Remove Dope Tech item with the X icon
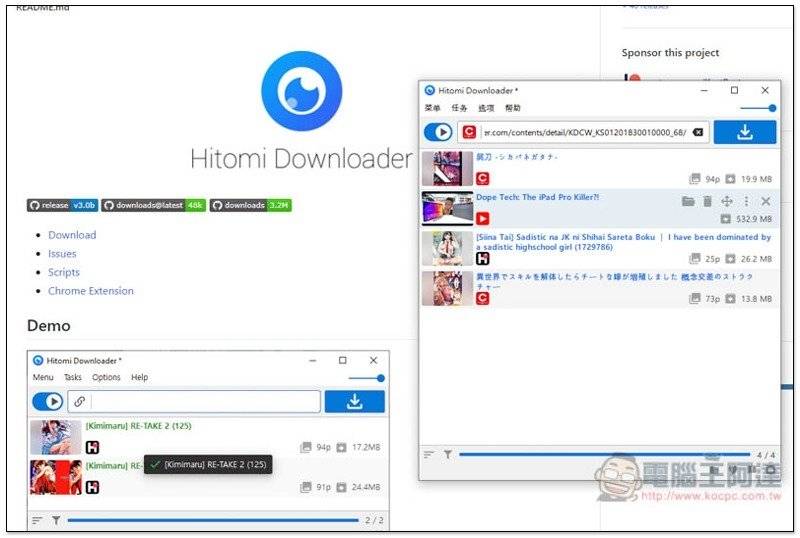Viewport: 800px width, 538px height. click(x=765, y=201)
